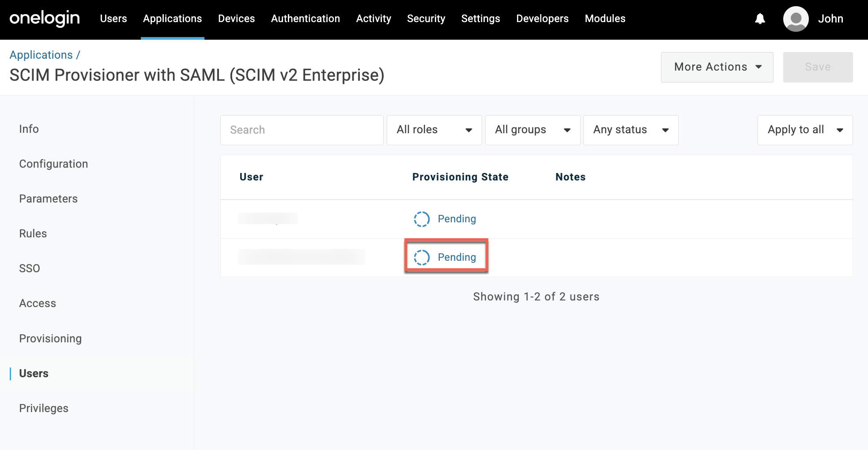Open the Security top menu

426,19
